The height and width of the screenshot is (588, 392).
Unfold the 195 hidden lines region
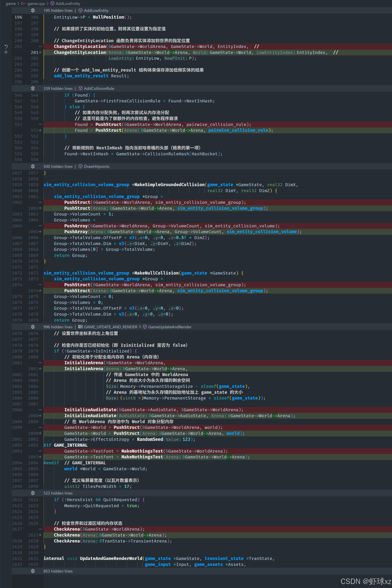tap(33, 11)
